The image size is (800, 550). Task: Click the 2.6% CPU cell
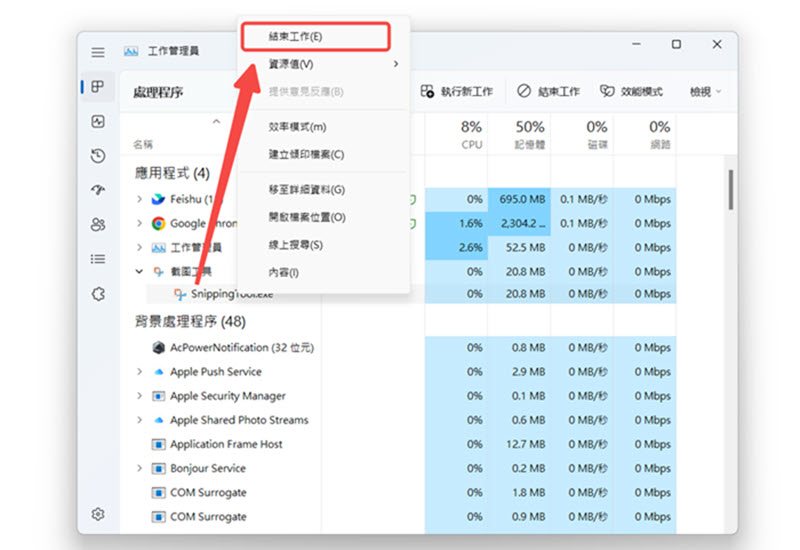456,247
